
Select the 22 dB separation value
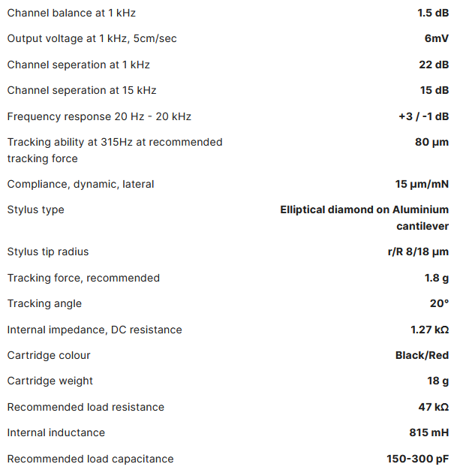tap(434, 65)
